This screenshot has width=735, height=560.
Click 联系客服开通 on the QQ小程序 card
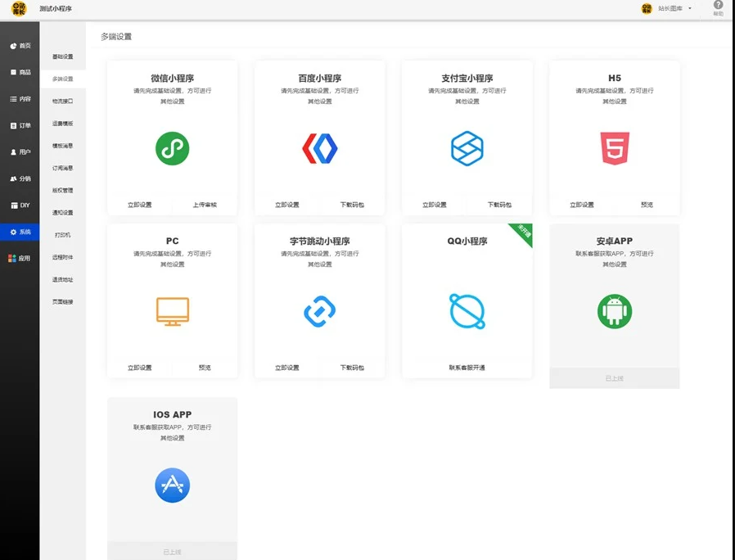point(467,368)
